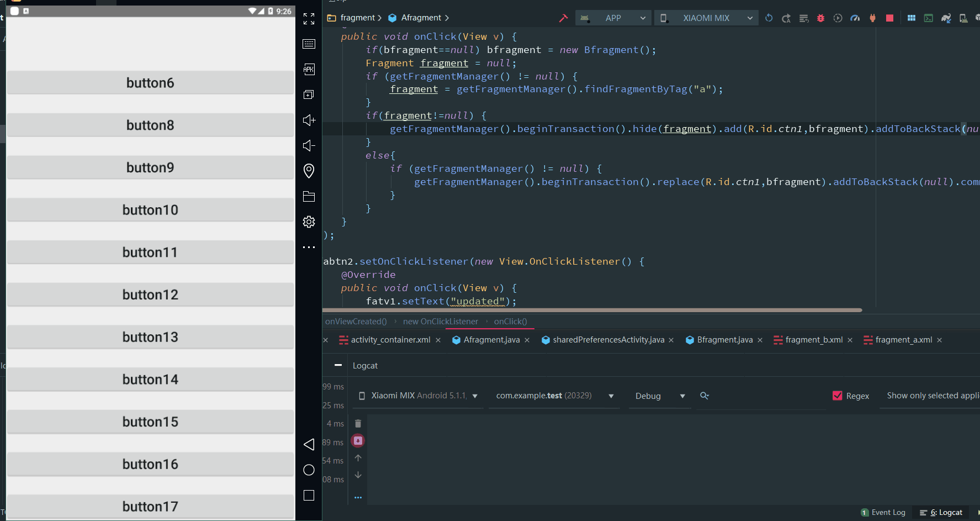Tap the emulator Recents square button

point(309,496)
